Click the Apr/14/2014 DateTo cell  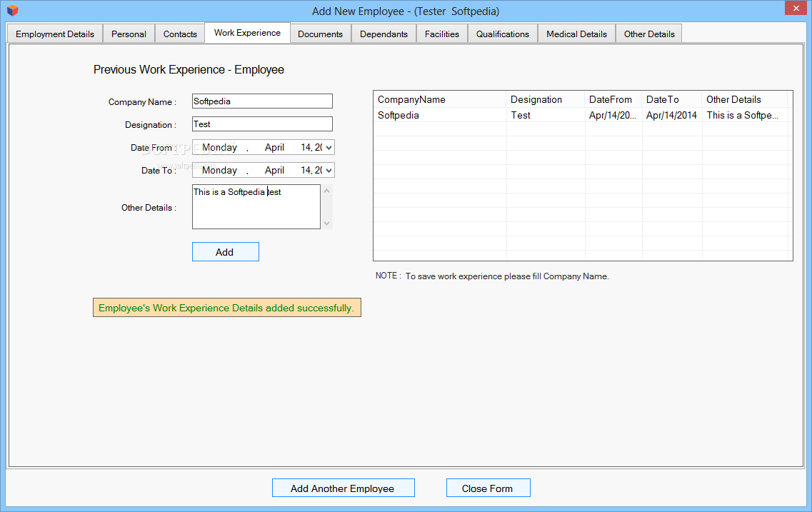tap(671, 115)
